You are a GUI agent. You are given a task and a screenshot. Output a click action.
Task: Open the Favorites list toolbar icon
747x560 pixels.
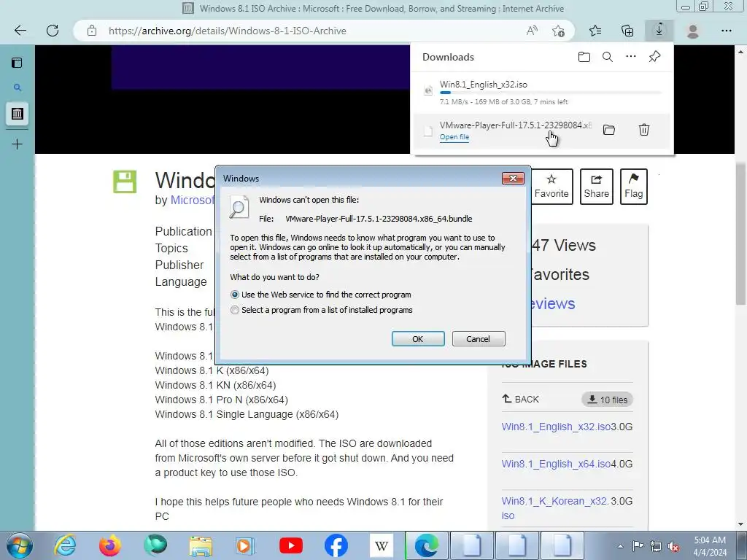595,31
